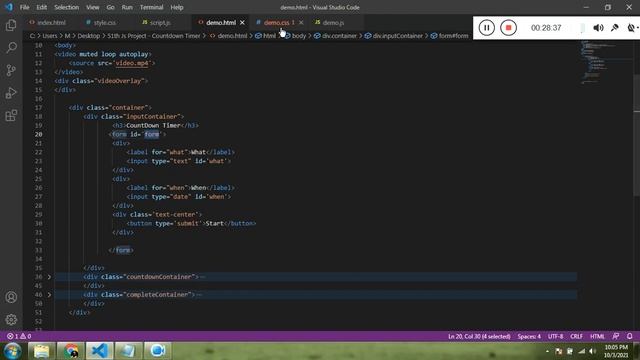Click the feedback icon in status bar
This screenshot has height=360, width=640.
(616, 336)
